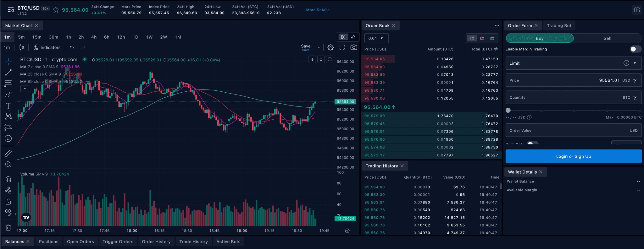Open the Fibonacci retracement tool group
Viewport: 644px width, 249px height.
click(8, 84)
